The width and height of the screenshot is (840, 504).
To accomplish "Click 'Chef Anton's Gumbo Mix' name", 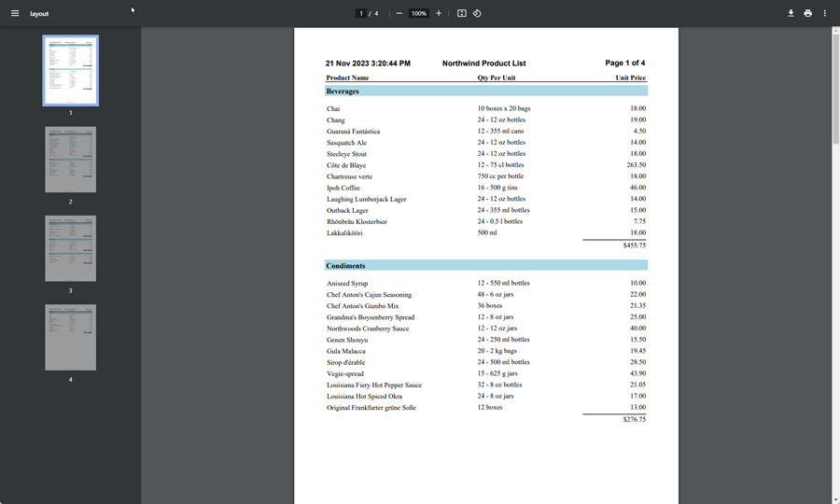I will pyautogui.click(x=363, y=306).
